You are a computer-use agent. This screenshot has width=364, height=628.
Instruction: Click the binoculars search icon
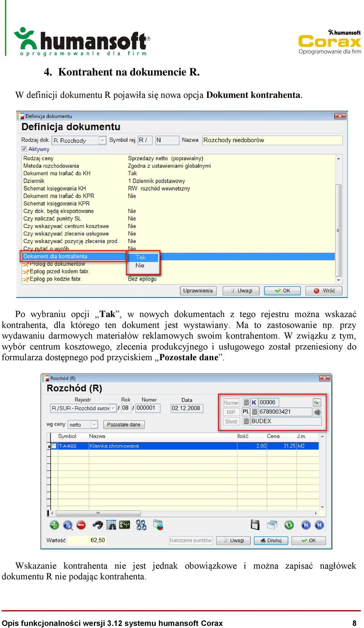[x=98, y=525]
